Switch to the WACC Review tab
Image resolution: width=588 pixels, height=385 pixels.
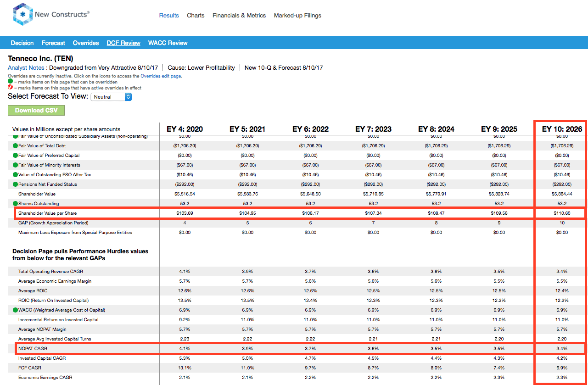coord(168,43)
